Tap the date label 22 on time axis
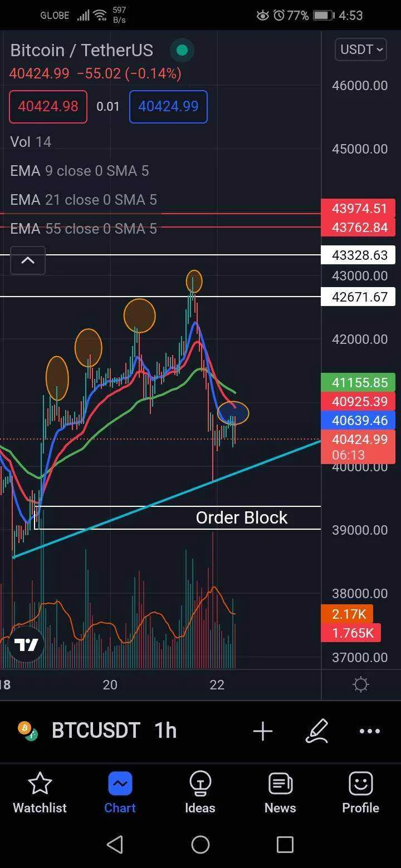 tap(217, 684)
